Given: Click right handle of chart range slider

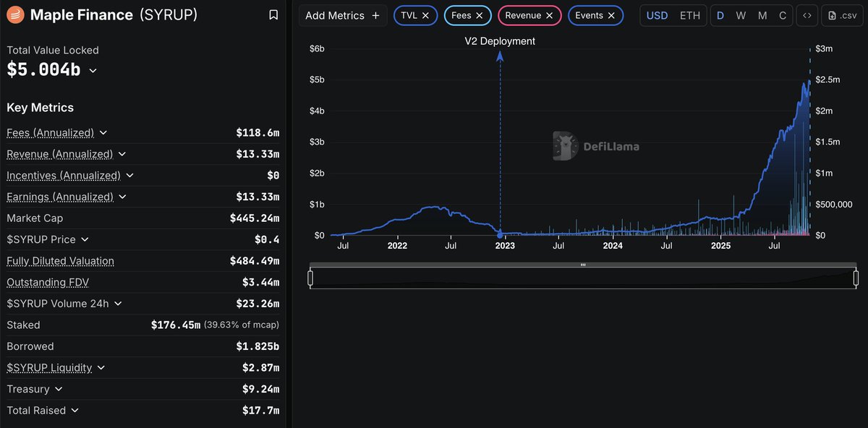Looking at the screenshot, I should point(856,278).
